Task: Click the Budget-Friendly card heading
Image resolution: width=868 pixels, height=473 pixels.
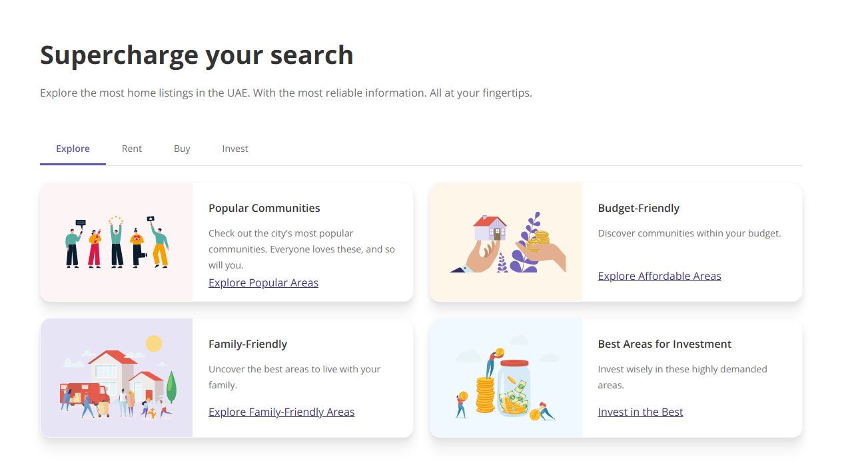Action: [x=639, y=208]
